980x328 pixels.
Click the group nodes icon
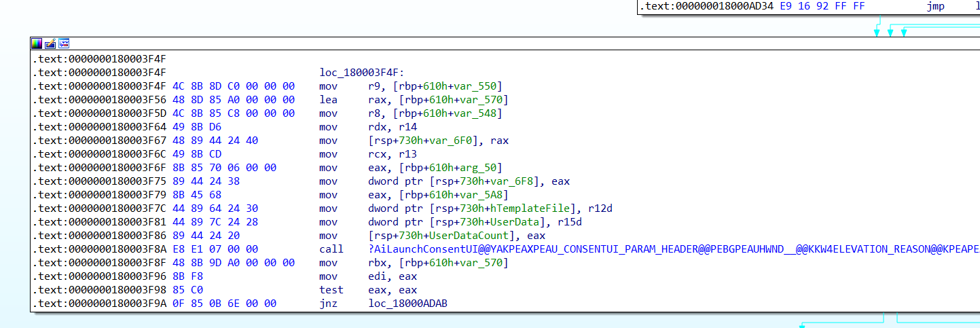point(64,43)
